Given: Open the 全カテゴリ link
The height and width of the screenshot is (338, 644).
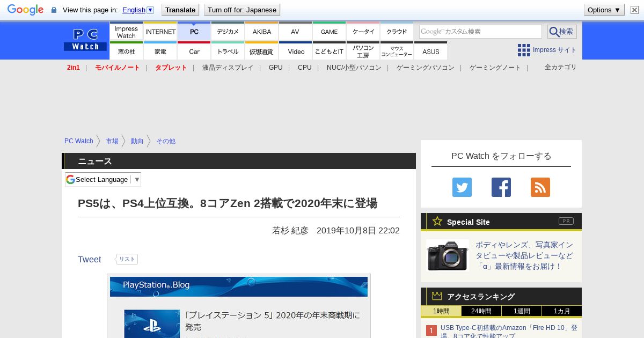Looking at the screenshot, I should (560, 67).
